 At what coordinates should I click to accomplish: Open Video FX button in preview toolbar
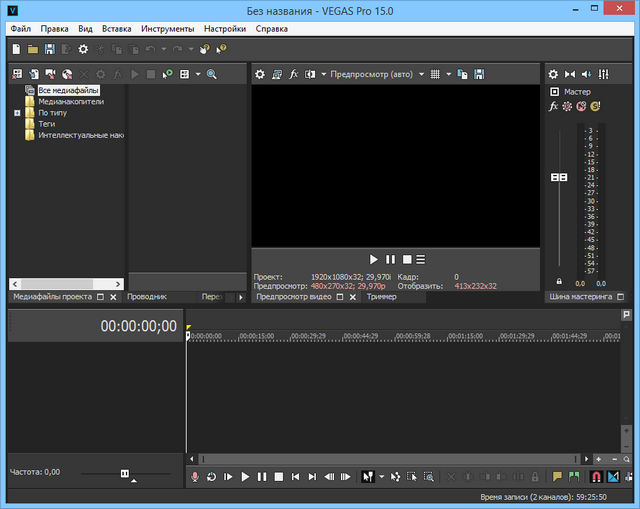click(294, 74)
